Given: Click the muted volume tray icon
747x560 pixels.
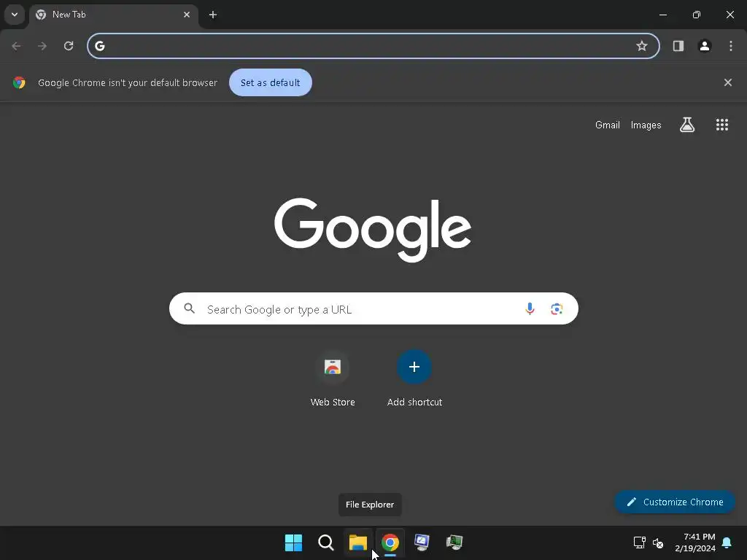Looking at the screenshot, I should tap(658, 542).
